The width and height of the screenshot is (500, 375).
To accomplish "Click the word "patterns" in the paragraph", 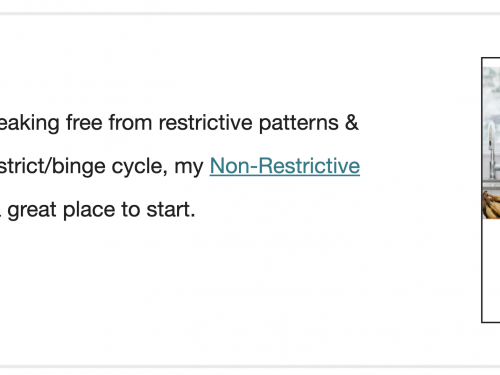I will pyautogui.click(x=299, y=123).
